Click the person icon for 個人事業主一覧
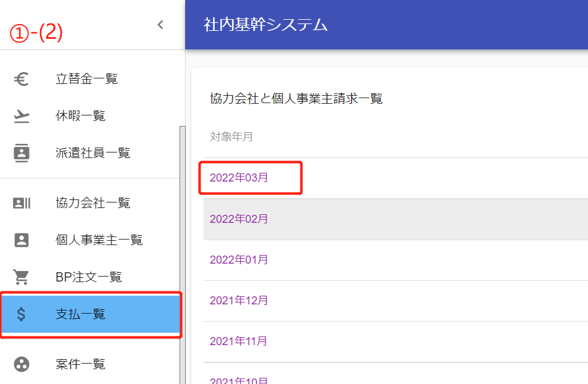This screenshot has width=588, height=384. [x=22, y=240]
